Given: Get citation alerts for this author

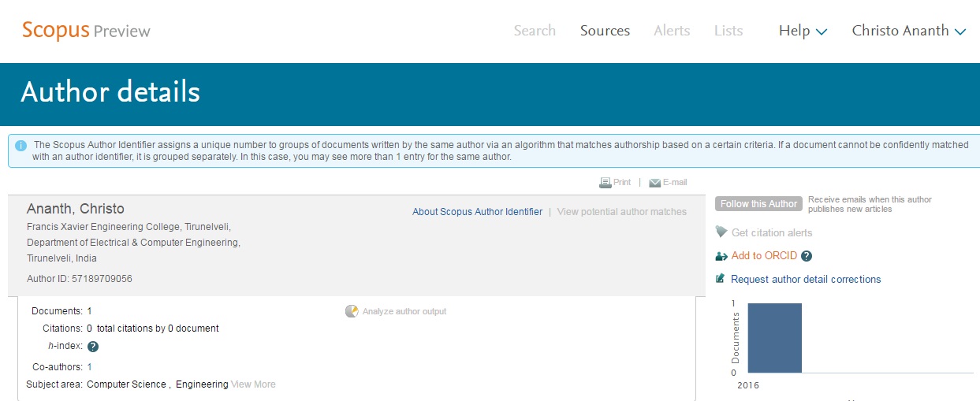Looking at the screenshot, I should (x=771, y=233).
